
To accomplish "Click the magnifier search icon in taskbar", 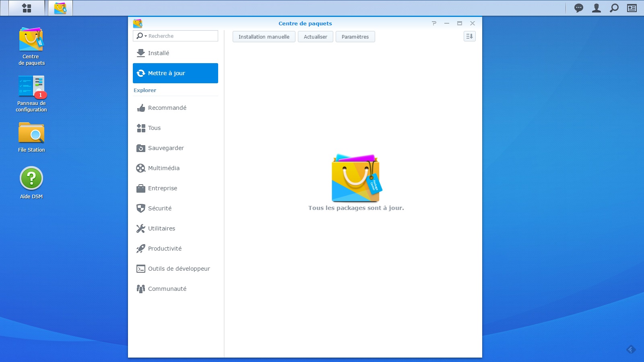I will point(614,8).
